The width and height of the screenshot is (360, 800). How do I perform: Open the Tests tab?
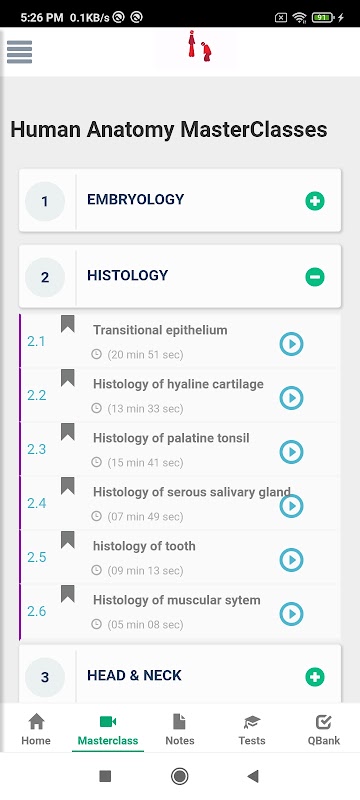252,730
